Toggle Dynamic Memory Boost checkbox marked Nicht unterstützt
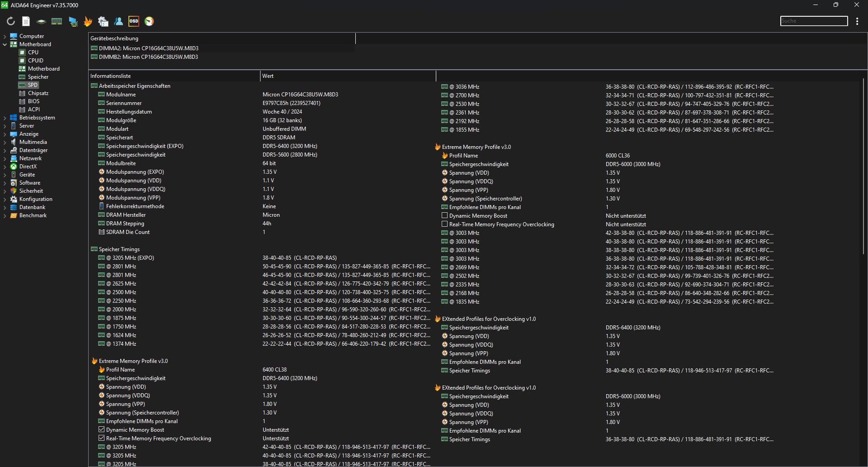868x467 pixels. pyautogui.click(x=445, y=216)
